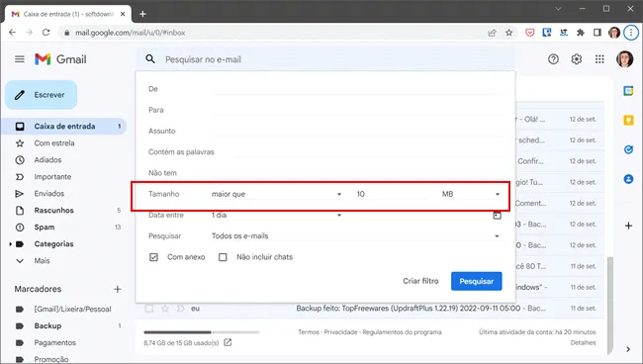Open the Backup label
Image resolution: width=643 pixels, height=364 pixels.
point(47,325)
